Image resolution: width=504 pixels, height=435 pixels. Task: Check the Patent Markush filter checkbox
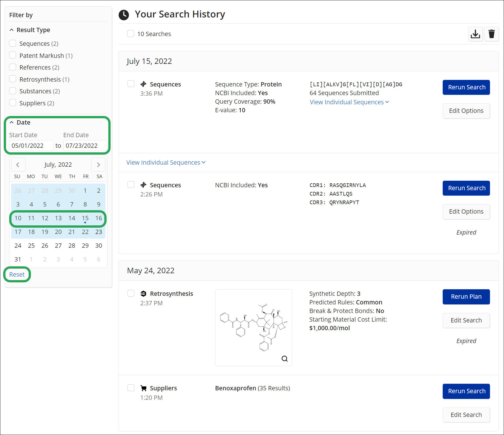pyautogui.click(x=13, y=55)
